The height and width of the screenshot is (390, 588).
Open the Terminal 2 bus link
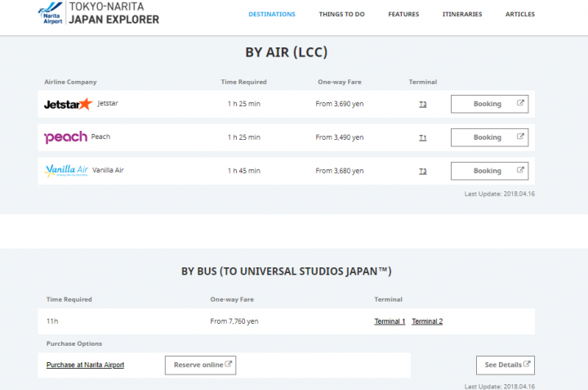[x=427, y=321]
